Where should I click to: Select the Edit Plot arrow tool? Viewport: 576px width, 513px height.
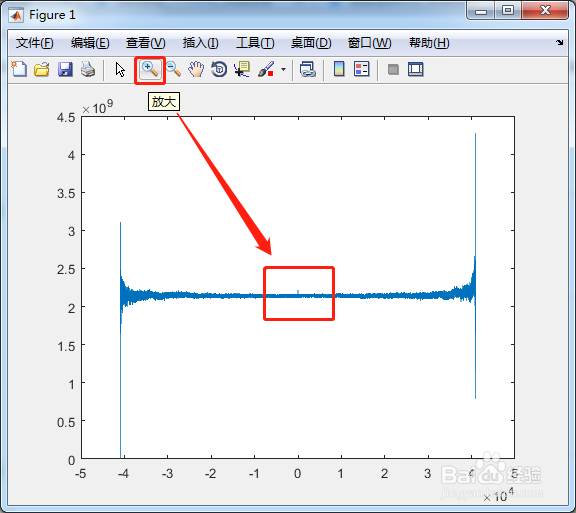tap(120, 69)
